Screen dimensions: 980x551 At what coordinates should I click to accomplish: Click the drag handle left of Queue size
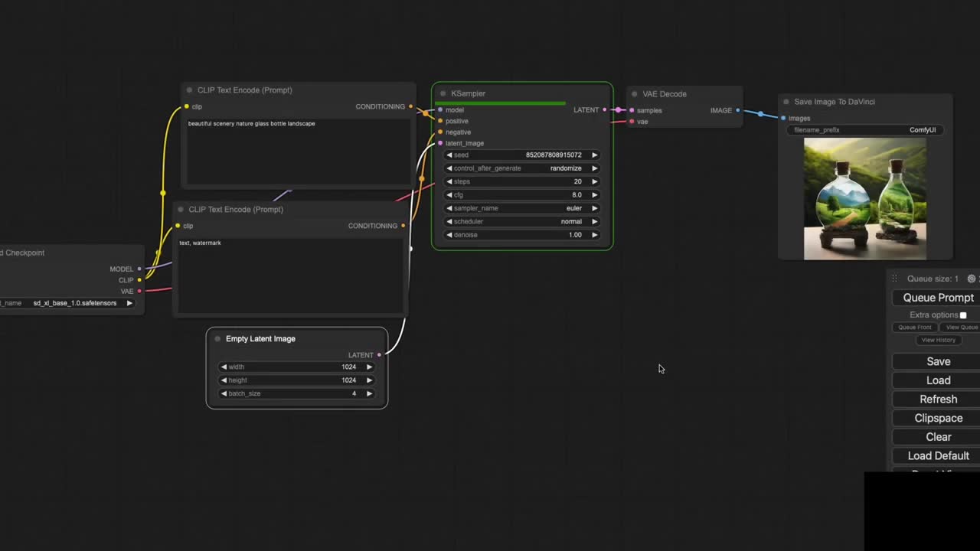tap(894, 279)
